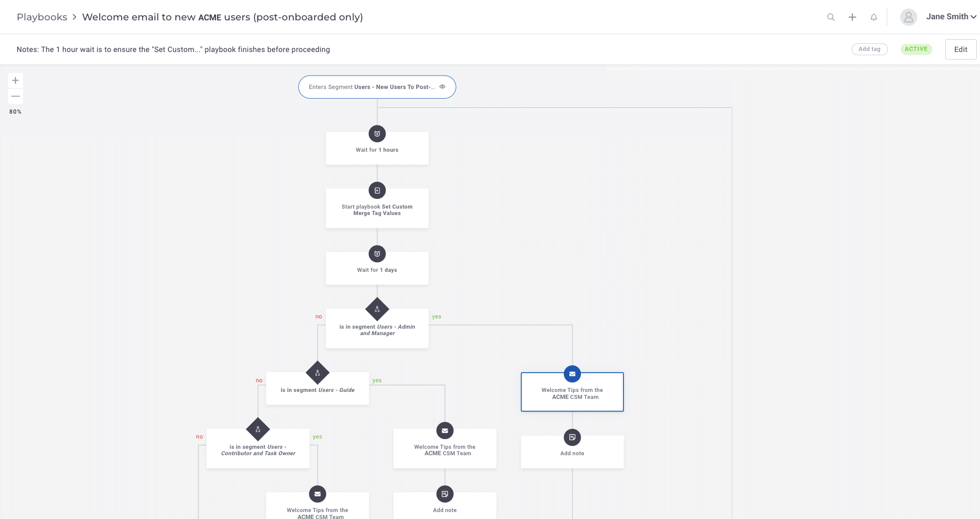
Task: Toggle the eye icon on the Enters Segment trigger
Action: (x=442, y=86)
